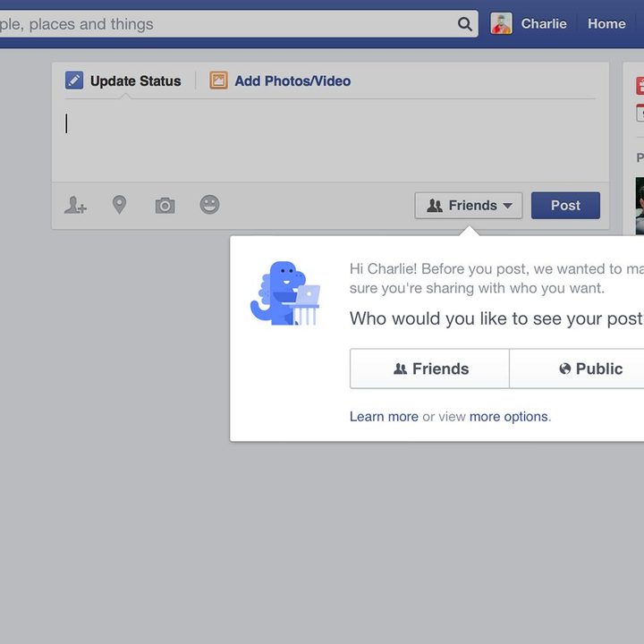Click the Add Photos/Video picture icon

coord(218,80)
